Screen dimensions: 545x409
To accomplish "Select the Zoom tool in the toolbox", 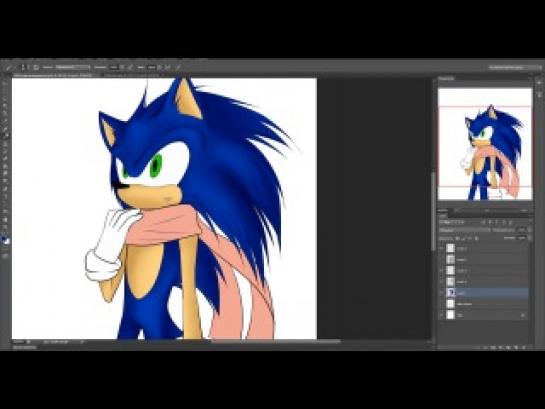I will click(6, 227).
